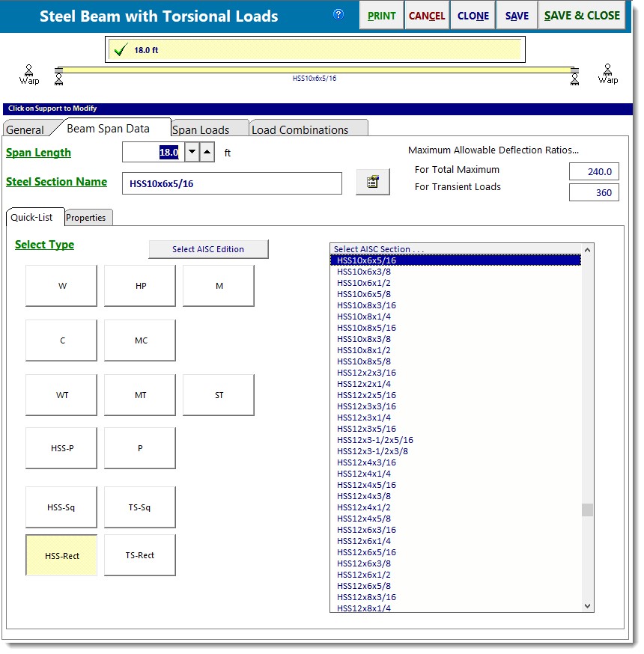The width and height of the screenshot is (644, 654).
Task: Select the HSS-Sq section type
Action: [x=61, y=507]
